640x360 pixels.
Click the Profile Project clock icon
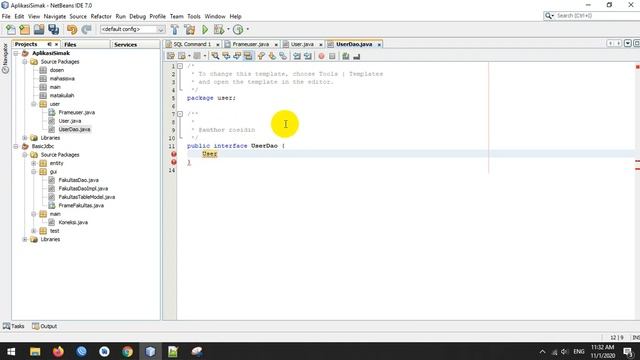[x=238, y=29]
